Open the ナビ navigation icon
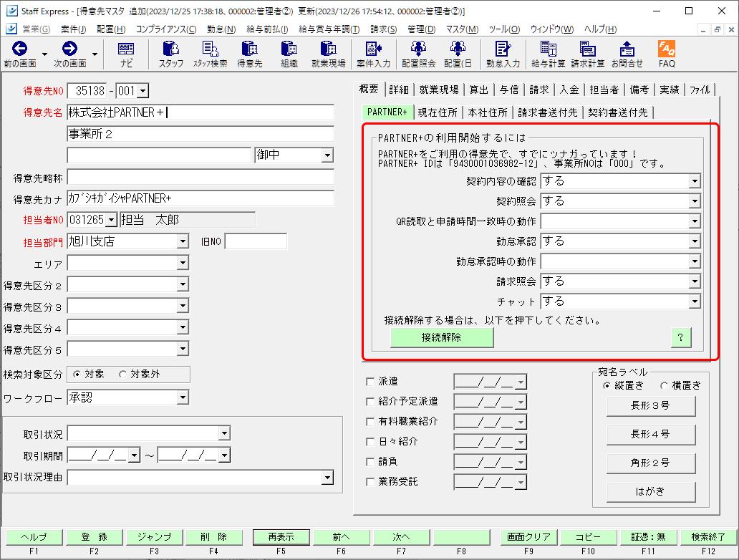Viewport: 739px width, 560px height. (x=126, y=49)
